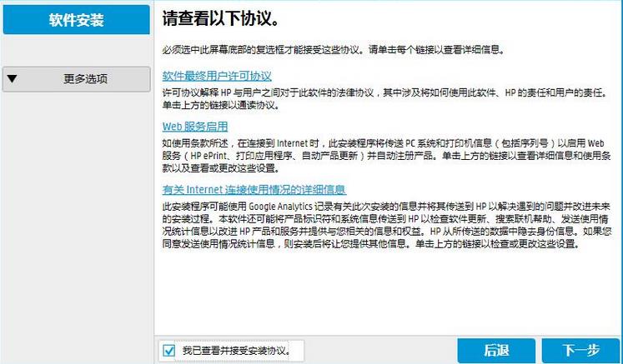Click the Web services description paragraph
This screenshot has width=623, height=364.
384,156
